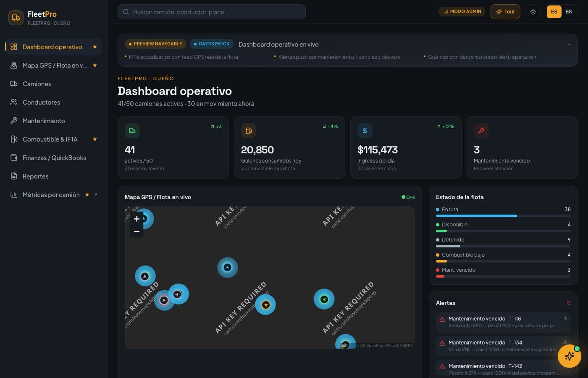
Task: Click truck icon on activos card
Action: 132,131
